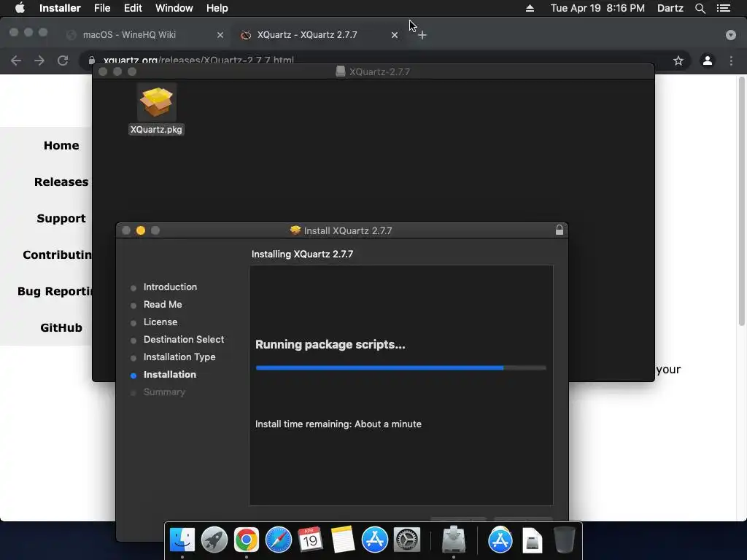The width and height of the screenshot is (747, 560).
Task: Open Notification Center list icon
Action: [724, 8]
